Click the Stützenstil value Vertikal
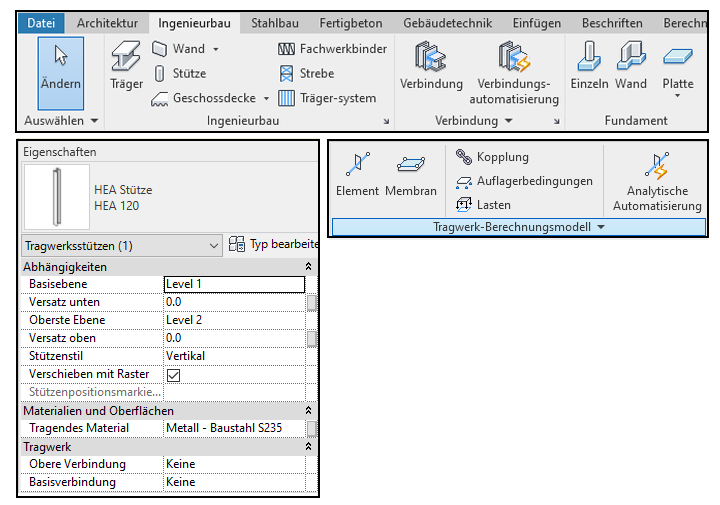720x505 pixels. coord(234,356)
